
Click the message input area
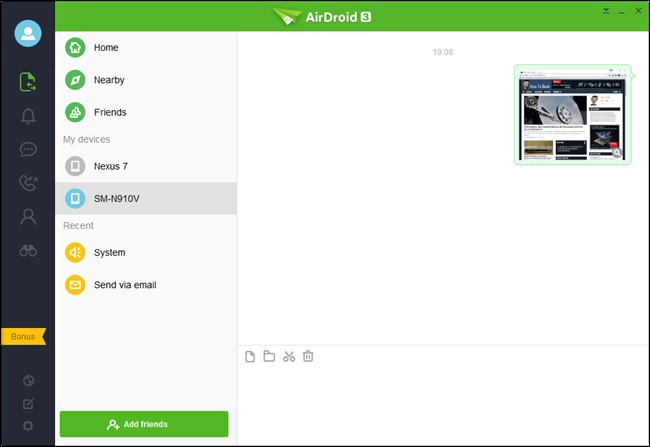(442, 404)
